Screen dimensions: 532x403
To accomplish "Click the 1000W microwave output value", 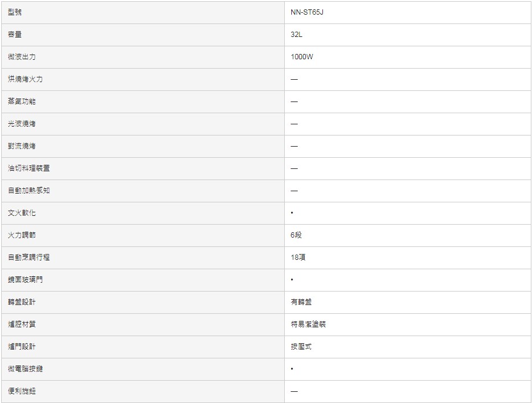I will pyautogui.click(x=302, y=57).
